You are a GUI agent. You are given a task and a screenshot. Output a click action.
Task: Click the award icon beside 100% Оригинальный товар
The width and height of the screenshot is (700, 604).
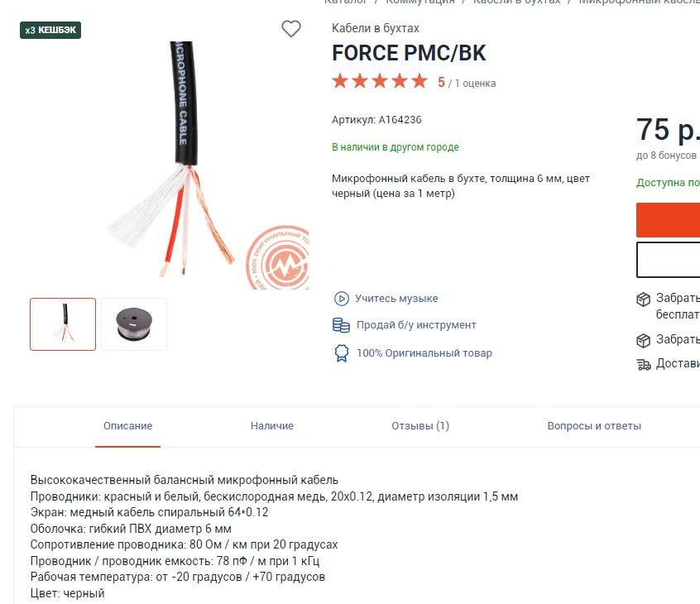[341, 353]
